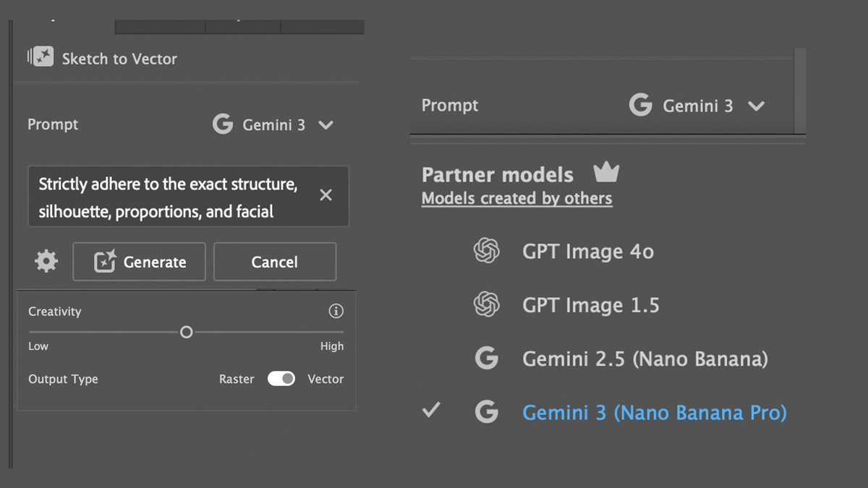Click the OpenAI icon beside GPT Image 4o
The width and height of the screenshot is (868, 488).
point(487,251)
